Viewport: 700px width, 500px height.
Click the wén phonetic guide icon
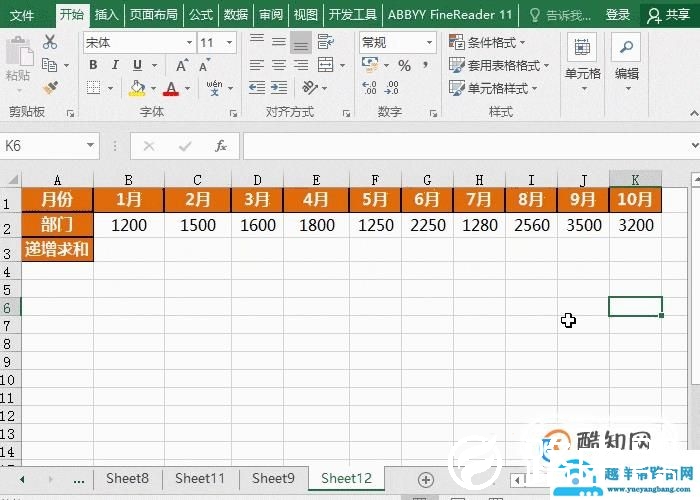(215, 88)
